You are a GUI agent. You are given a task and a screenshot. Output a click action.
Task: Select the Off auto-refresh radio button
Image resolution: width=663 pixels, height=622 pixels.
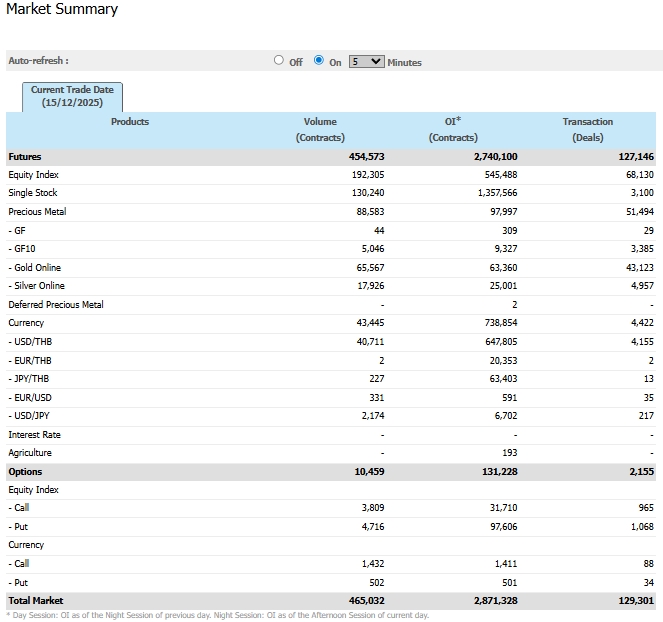[279, 60]
